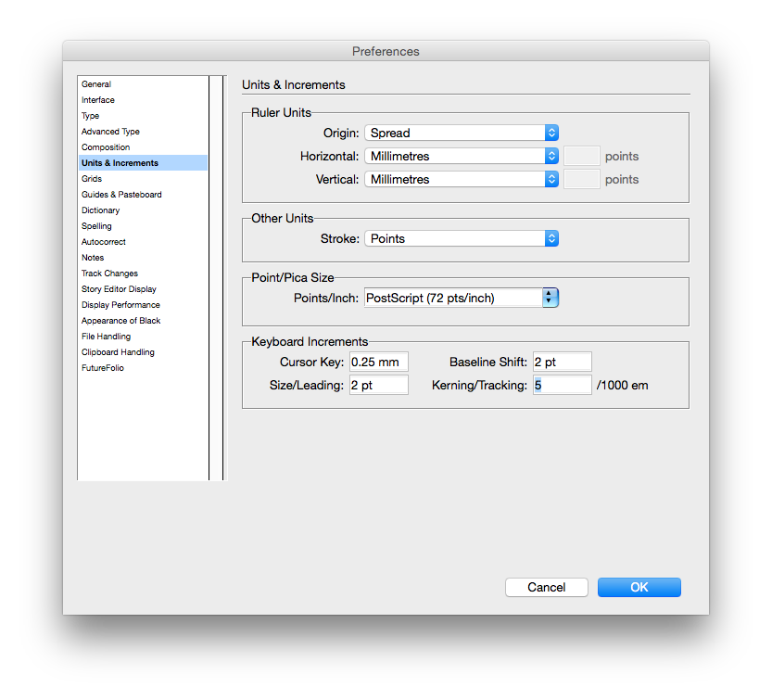The image size is (772, 700).
Task: Click the Points/Inch PostScript text field
Action: pos(453,298)
